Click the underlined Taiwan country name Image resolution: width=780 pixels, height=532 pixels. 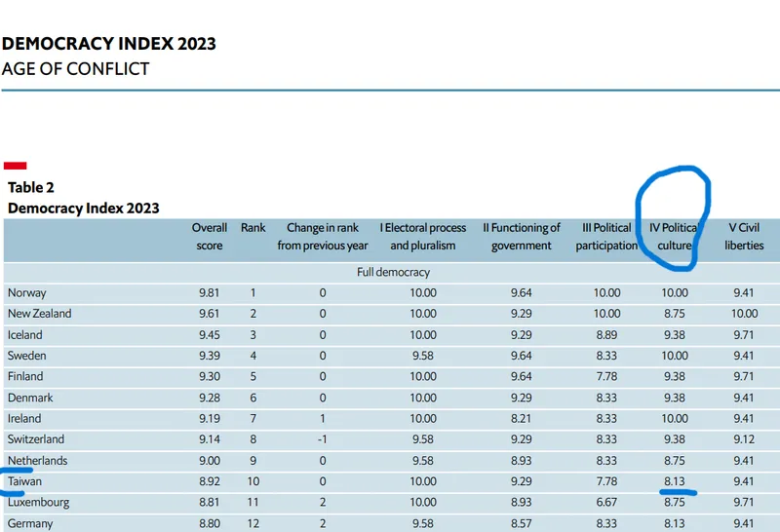(24, 481)
